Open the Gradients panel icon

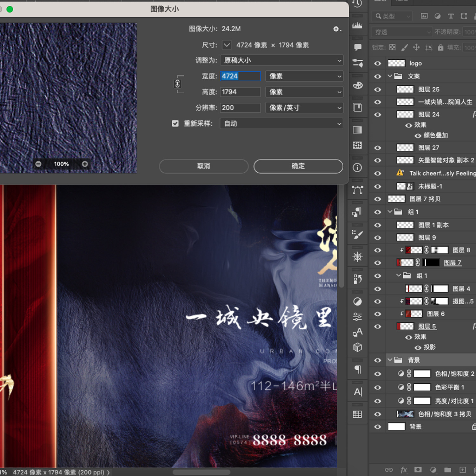[357, 130]
